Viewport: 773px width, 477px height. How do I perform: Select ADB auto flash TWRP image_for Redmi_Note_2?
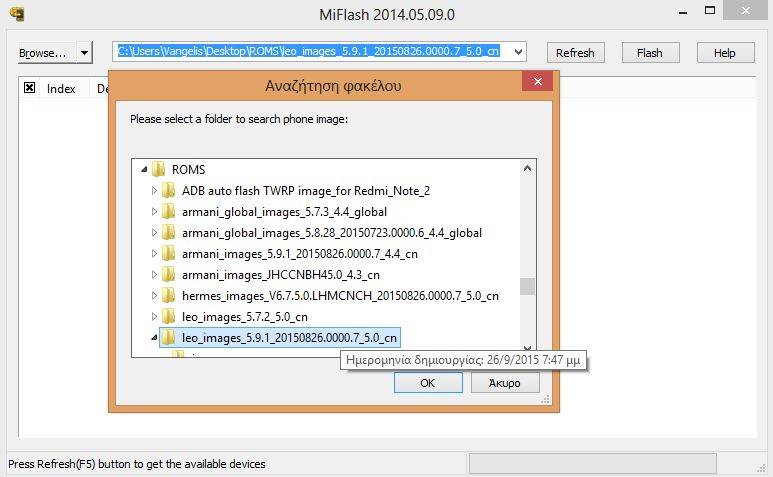point(306,191)
